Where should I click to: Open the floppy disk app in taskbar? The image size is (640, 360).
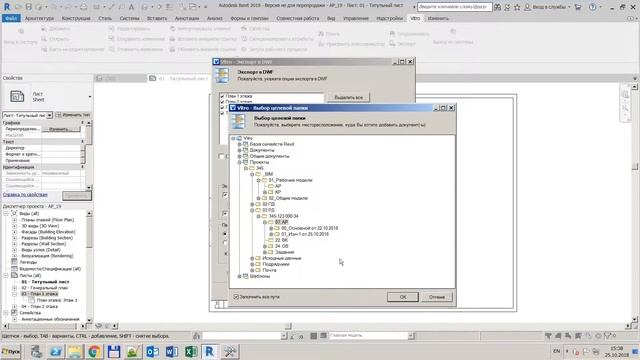tap(113, 351)
